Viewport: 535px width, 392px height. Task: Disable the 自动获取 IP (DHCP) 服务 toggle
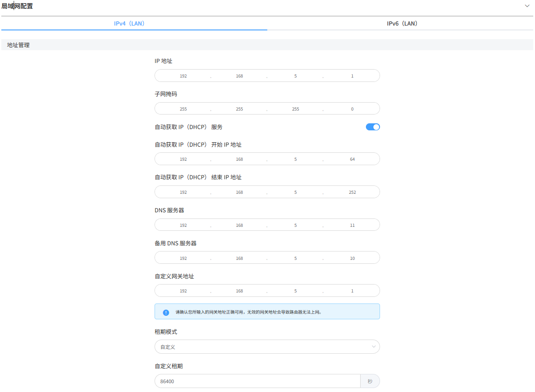coord(373,127)
